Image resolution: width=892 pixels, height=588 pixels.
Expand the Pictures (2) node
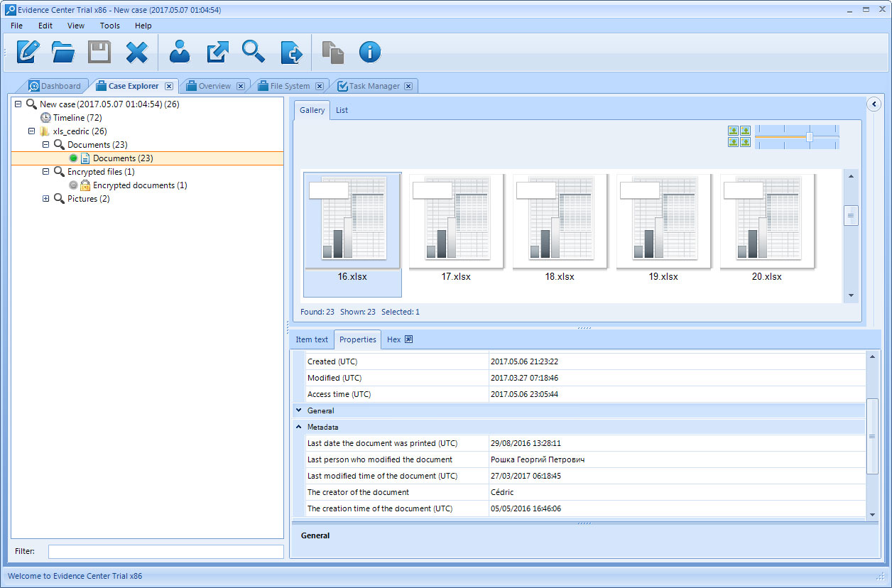pos(46,199)
